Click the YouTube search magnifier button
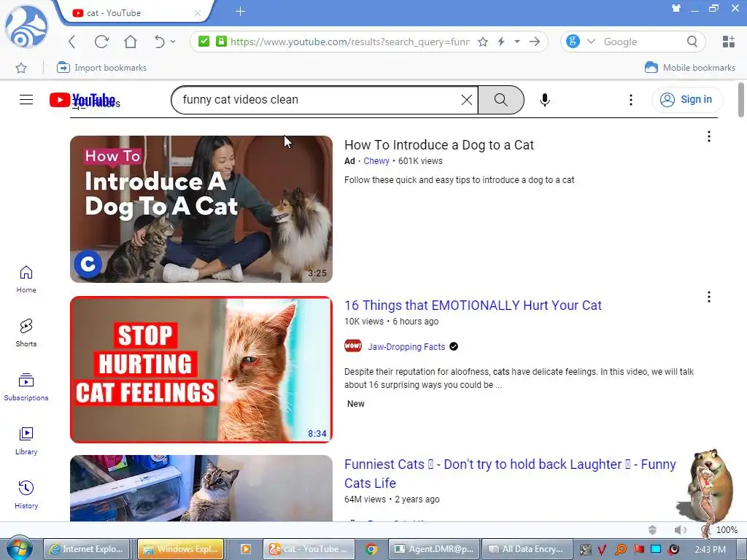The image size is (747, 560). [500, 99]
